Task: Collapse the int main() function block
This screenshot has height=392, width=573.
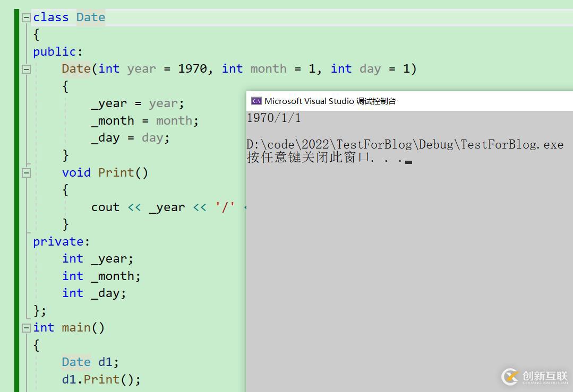Action: (x=26, y=328)
